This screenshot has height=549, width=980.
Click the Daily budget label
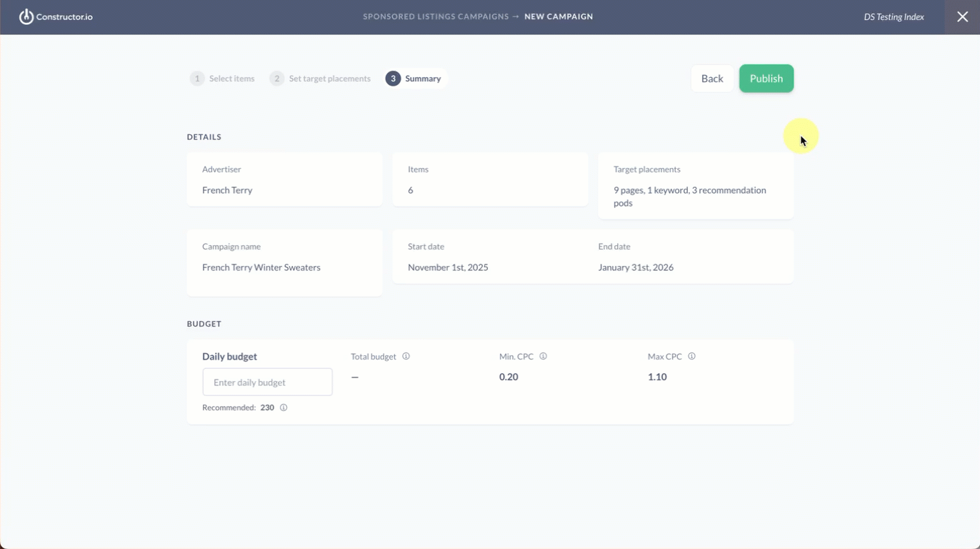click(229, 356)
